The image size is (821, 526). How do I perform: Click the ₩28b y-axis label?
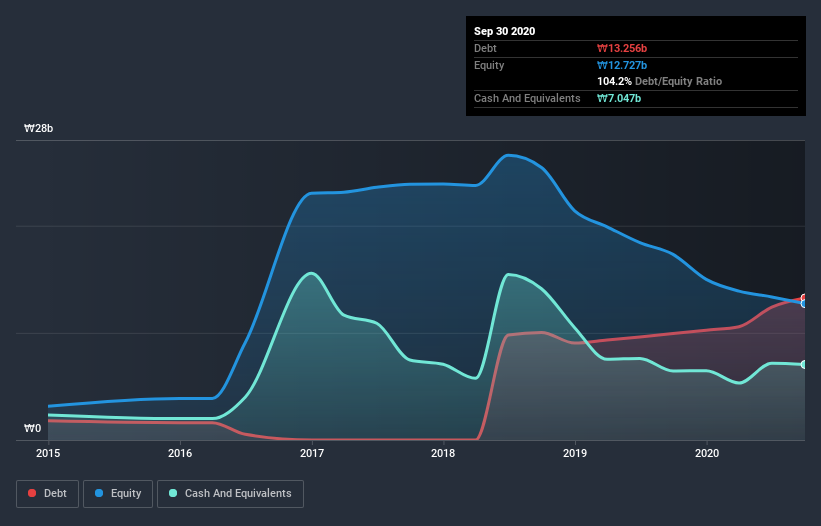38,128
